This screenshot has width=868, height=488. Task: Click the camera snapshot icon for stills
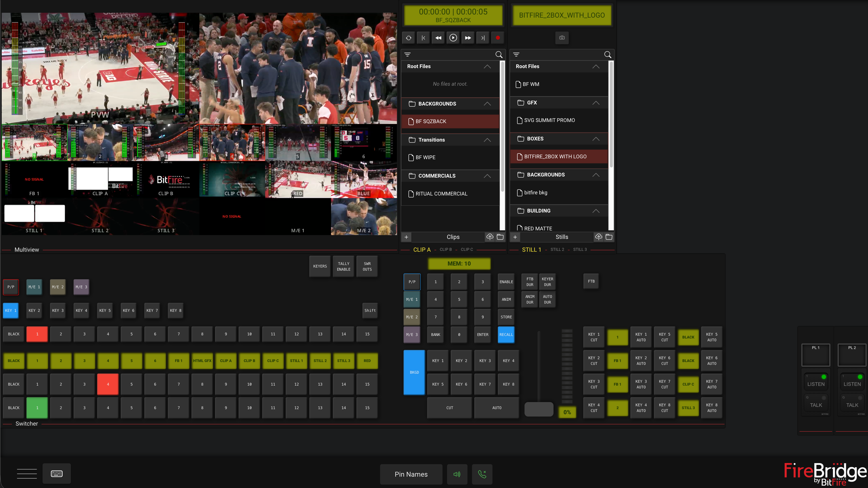click(562, 38)
